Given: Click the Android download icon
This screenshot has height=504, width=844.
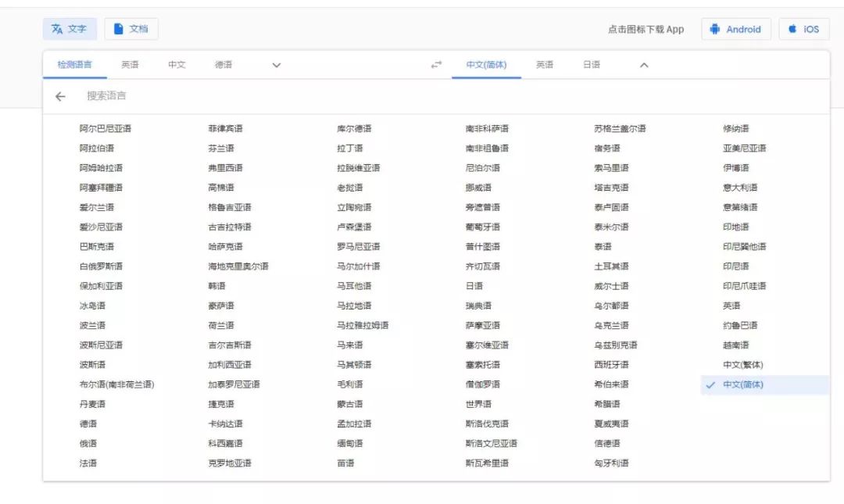Looking at the screenshot, I should pyautogui.click(x=713, y=28).
